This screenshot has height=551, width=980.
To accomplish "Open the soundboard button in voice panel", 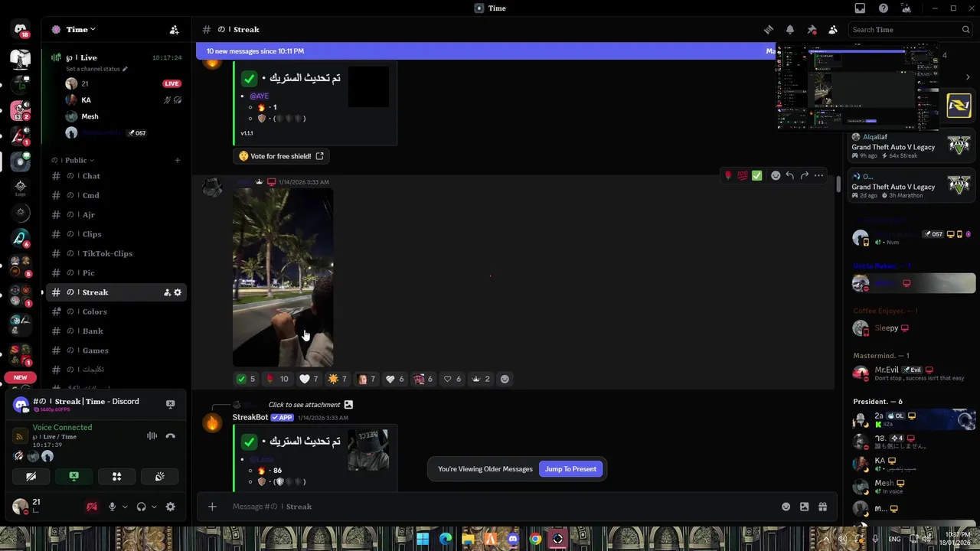I will 160,476.
